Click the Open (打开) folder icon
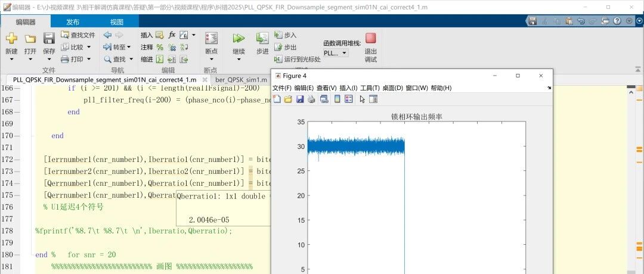Screen dimensions: 644x274 (x=30, y=39)
